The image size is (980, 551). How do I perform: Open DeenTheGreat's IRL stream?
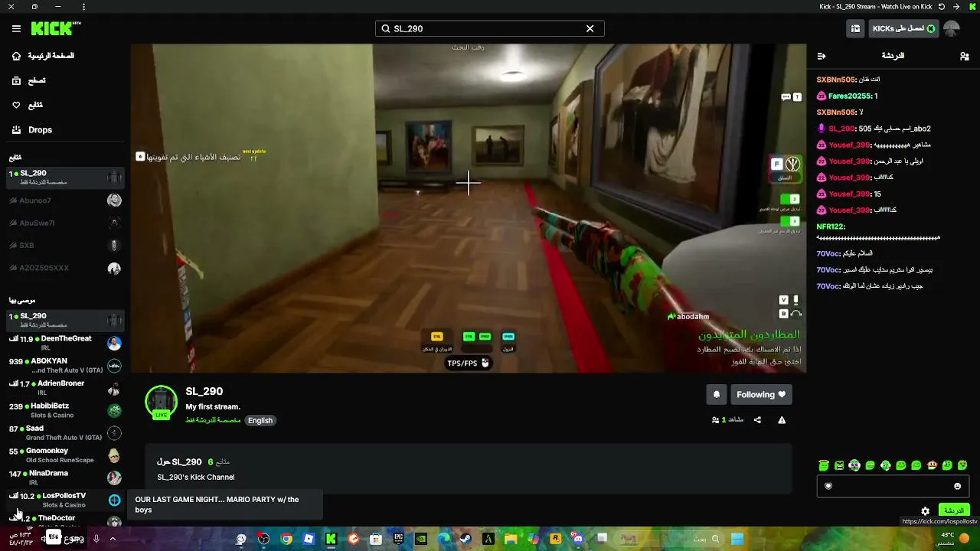pyautogui.click(x=65, y=343)
